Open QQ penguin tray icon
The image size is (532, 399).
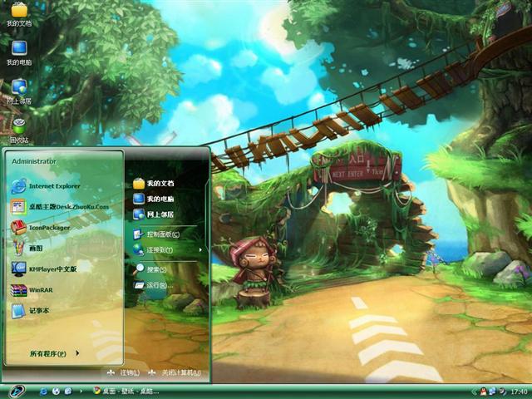(x=483, y=392)
